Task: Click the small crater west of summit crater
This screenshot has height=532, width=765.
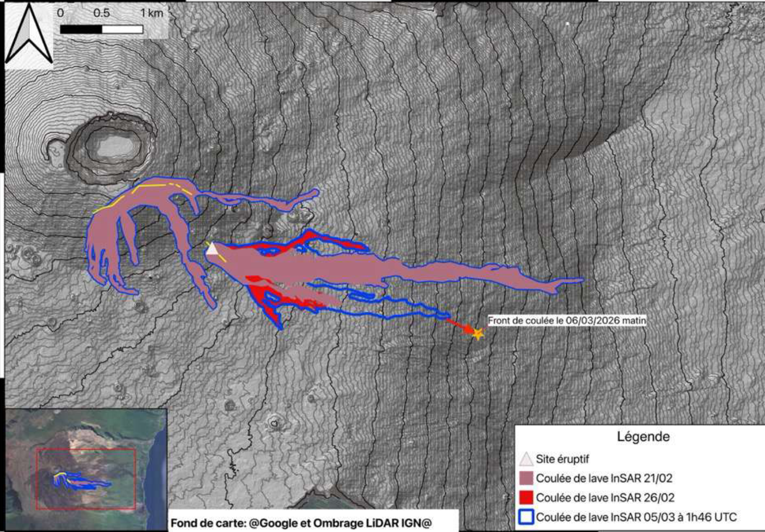Action: (x=55, y=147)
